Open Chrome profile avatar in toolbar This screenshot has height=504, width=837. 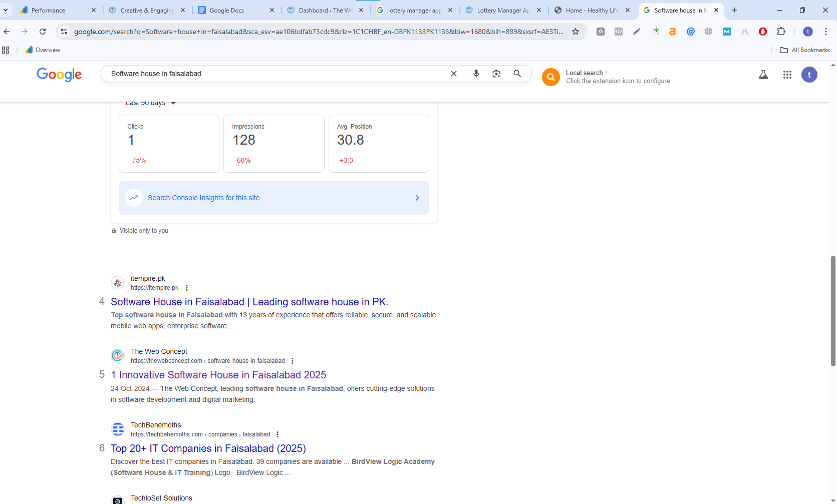pyautogui.click(x=808, y=32)
